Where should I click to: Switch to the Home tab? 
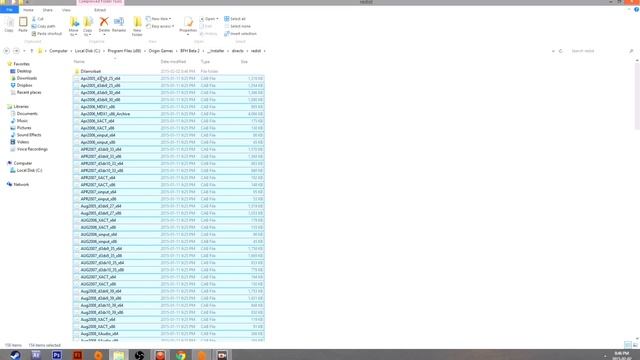(28, 10)
